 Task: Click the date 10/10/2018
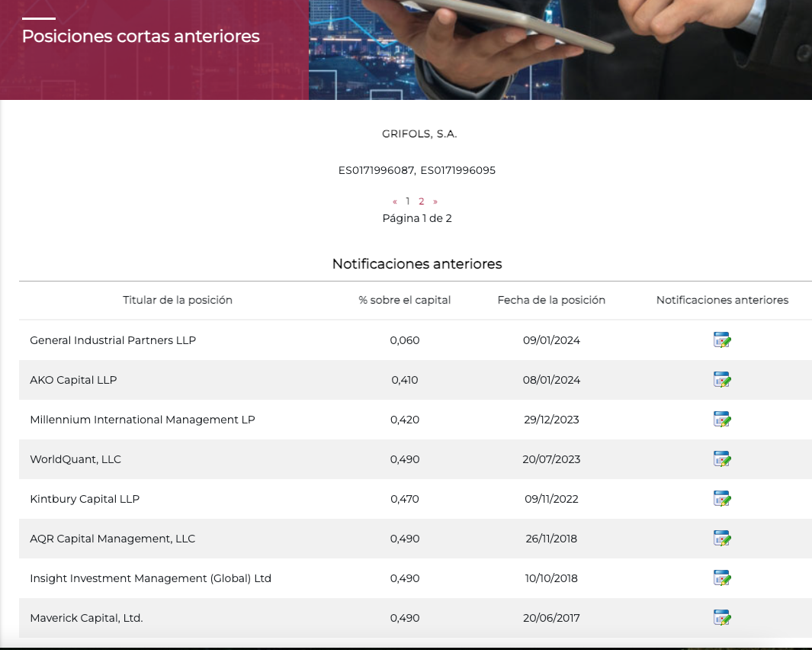pyautogui.click(x=551, y=578)
